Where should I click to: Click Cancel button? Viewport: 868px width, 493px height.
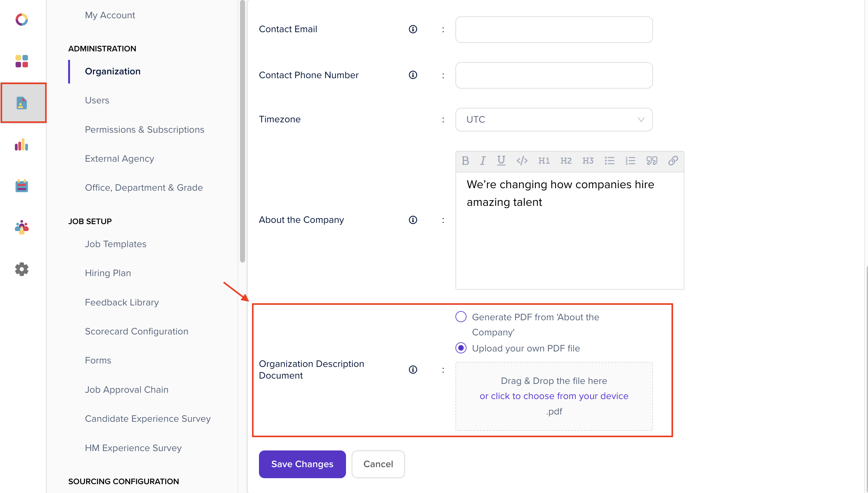378,464
